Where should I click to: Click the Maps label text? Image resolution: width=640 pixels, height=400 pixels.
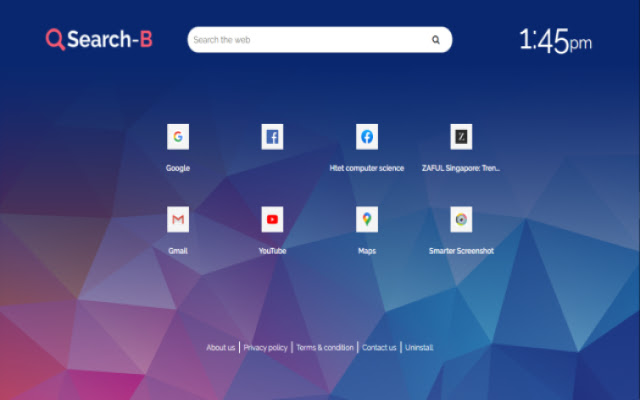click(367, 251)
